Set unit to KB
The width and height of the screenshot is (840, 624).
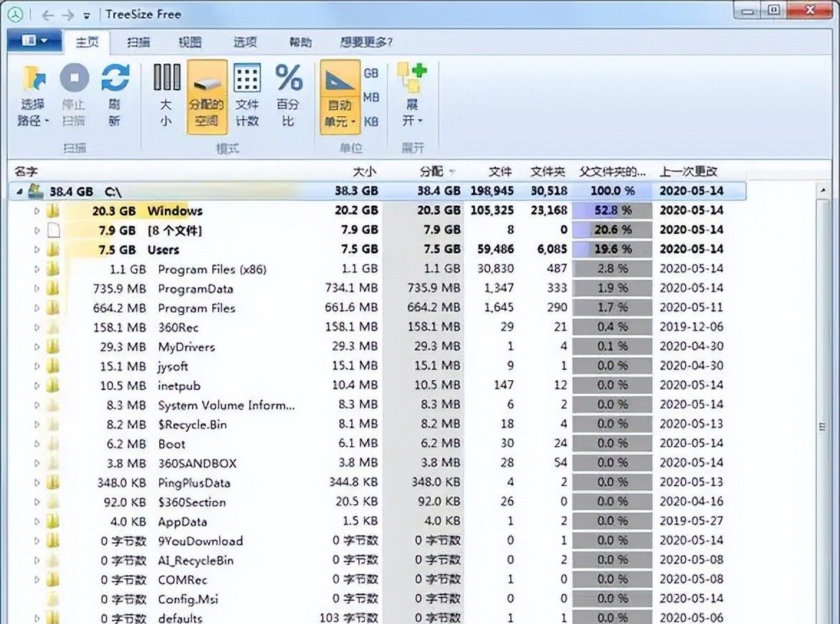[371, 122]
